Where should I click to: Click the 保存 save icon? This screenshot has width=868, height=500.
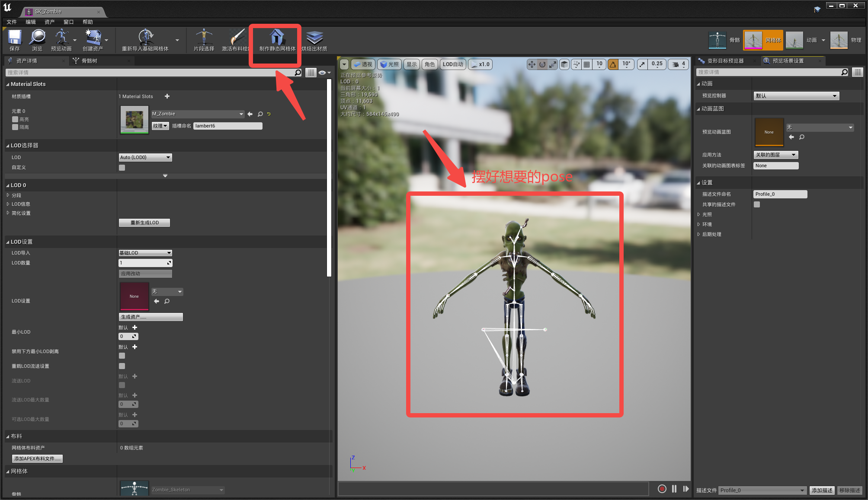pos(14,40)
